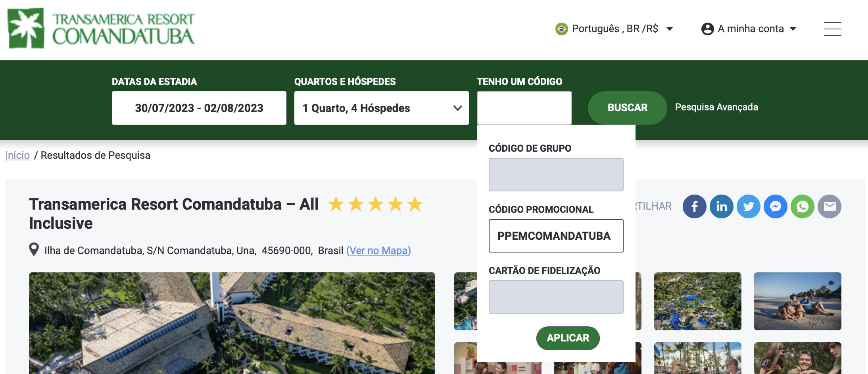Image resolution: width=868 pixels, height=374 pixels.
Task: Share on Twitter icon
Action: tap(748, 206)
